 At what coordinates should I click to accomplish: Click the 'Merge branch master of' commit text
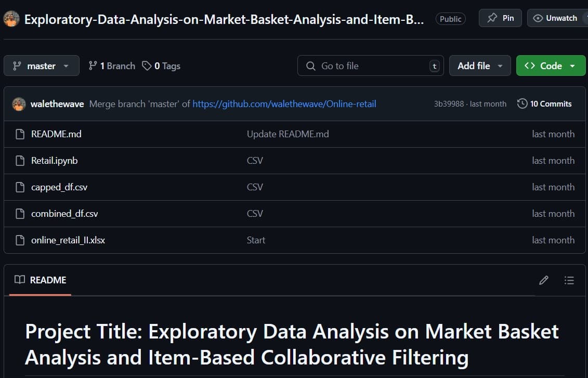[x=139, y=104]
